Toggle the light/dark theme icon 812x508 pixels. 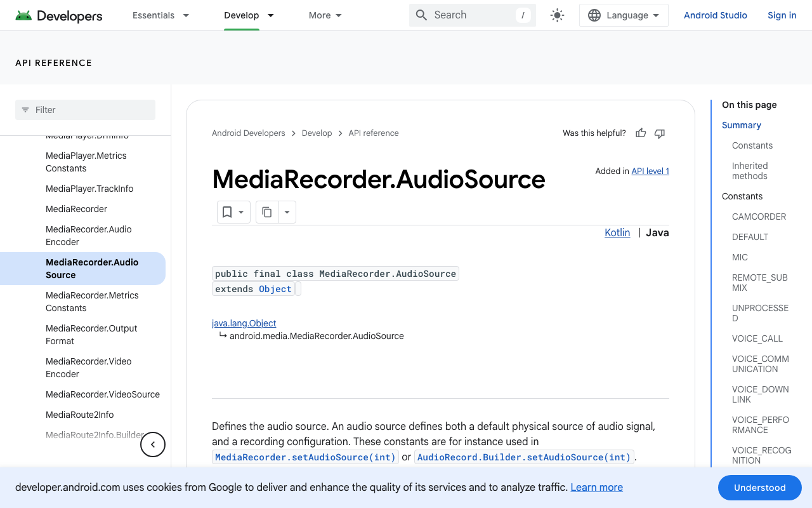(x=557, y=15)
